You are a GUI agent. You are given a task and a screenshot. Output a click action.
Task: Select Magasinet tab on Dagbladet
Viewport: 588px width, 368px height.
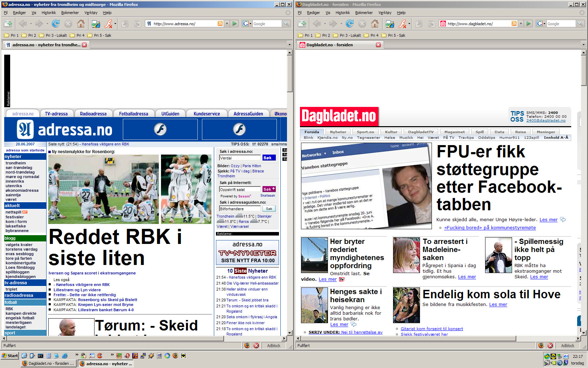pyautogui.click(x=454, y=132)
